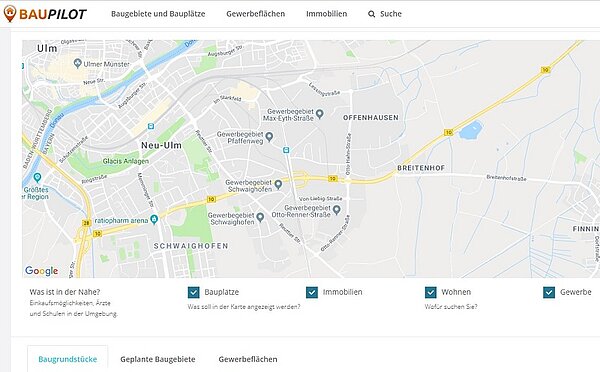The width and height of the screenshot is (600, 372).
Task: Click the Google logo on map
Action: (x=42, y=271)
